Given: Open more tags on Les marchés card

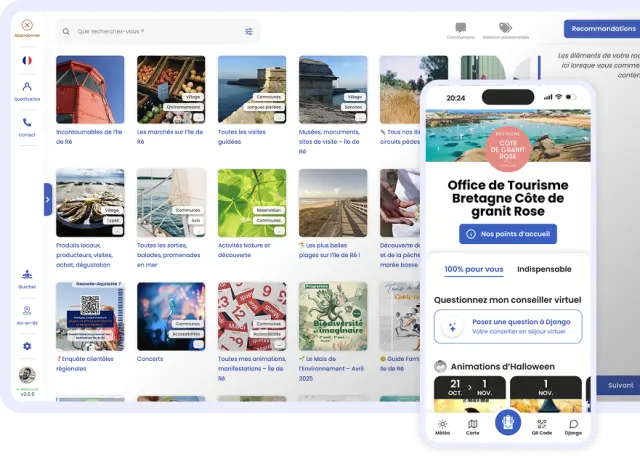Looking at the screenshot, I should [x=198, y=118].
